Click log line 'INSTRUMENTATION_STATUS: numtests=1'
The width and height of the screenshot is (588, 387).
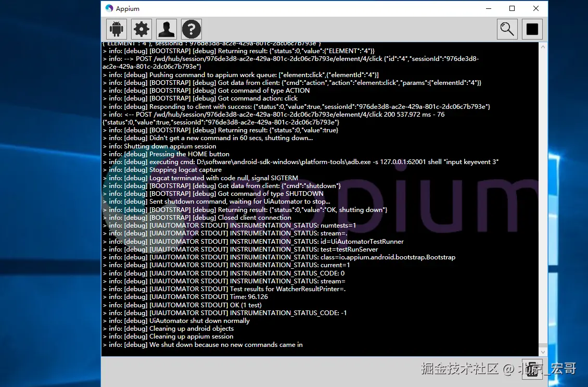click(229, 225)
